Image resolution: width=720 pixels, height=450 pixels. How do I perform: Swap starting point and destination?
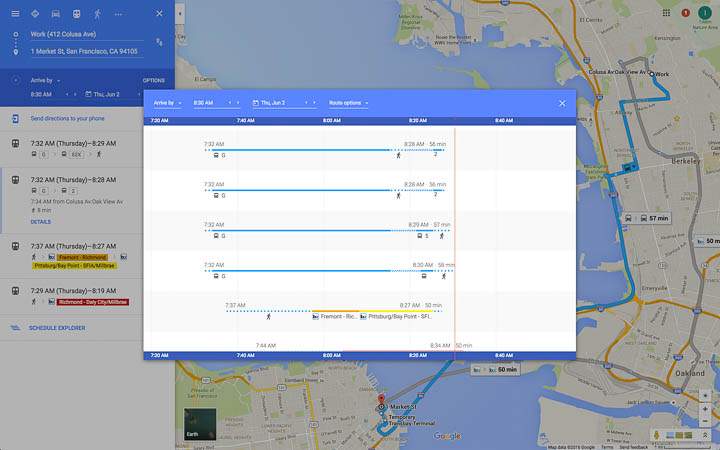(x=159, y=42)
